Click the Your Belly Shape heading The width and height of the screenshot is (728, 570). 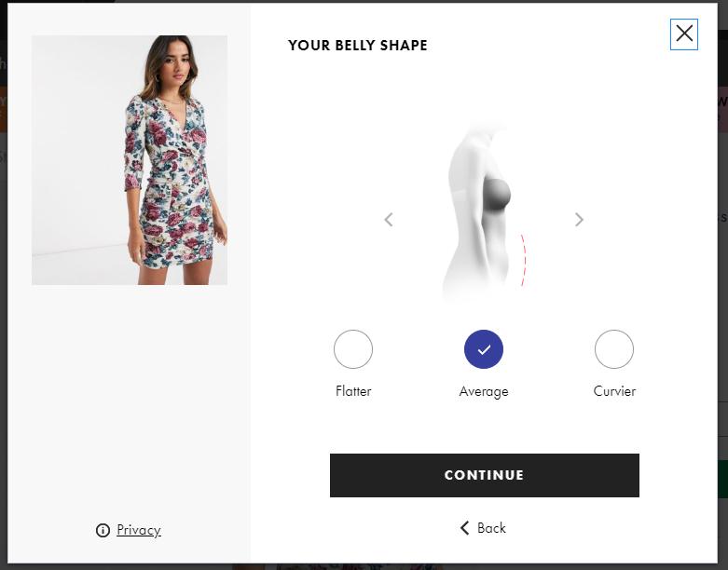pyautogui.click(x=358, y=46)
